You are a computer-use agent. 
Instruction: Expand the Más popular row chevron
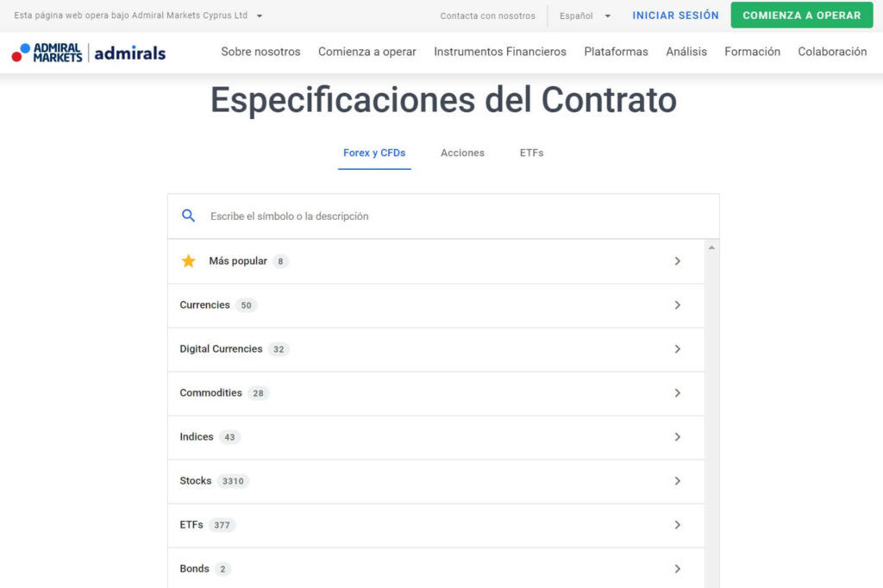click(678, 260)
